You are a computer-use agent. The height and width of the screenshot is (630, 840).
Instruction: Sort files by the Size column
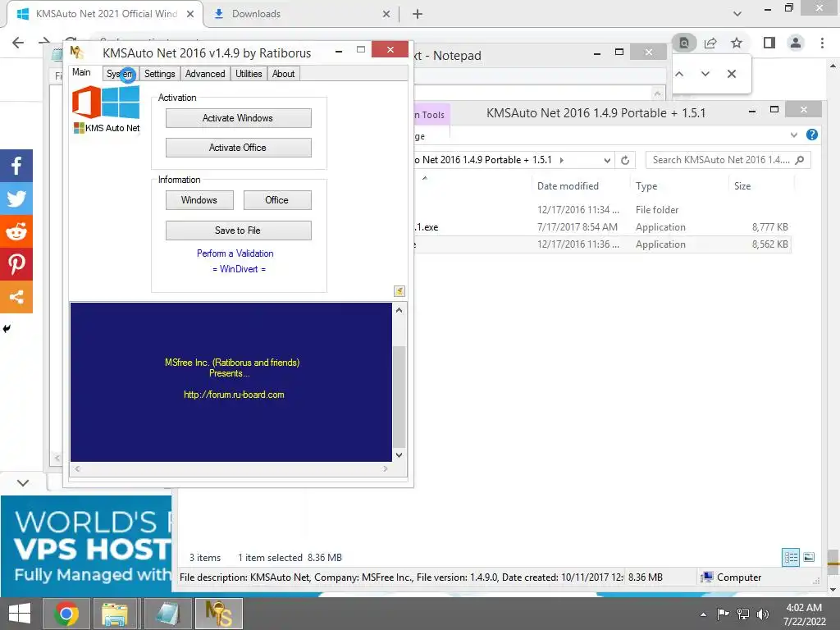[742, 186]
